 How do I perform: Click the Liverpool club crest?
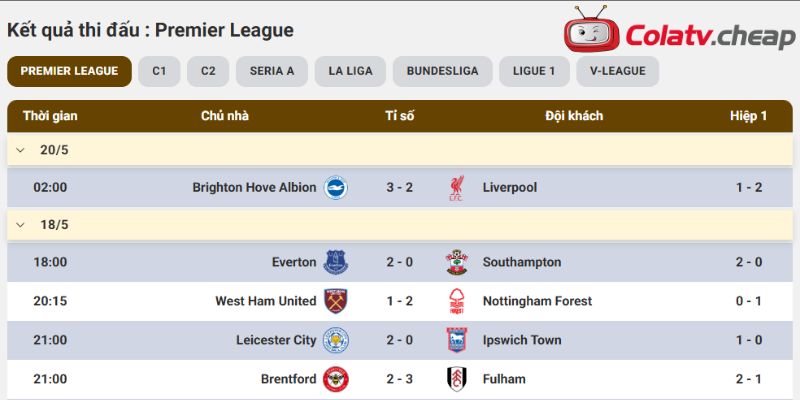tap(457, 188)
